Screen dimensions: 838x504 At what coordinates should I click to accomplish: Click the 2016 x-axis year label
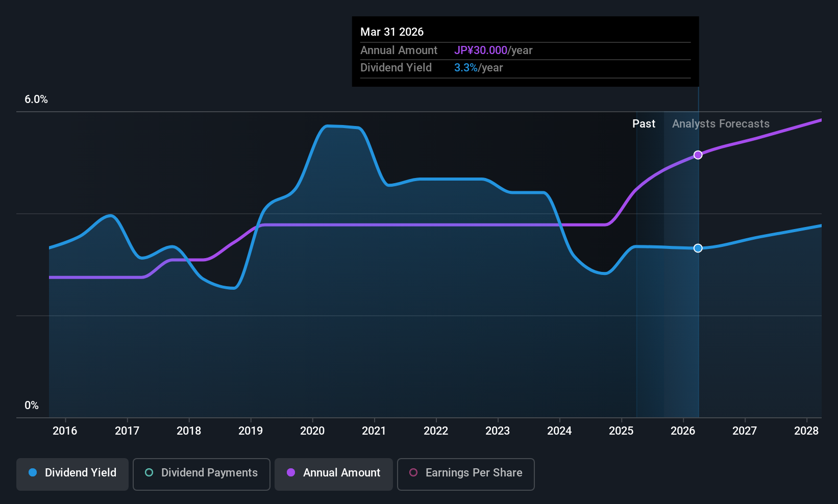(x=65, y=431)
